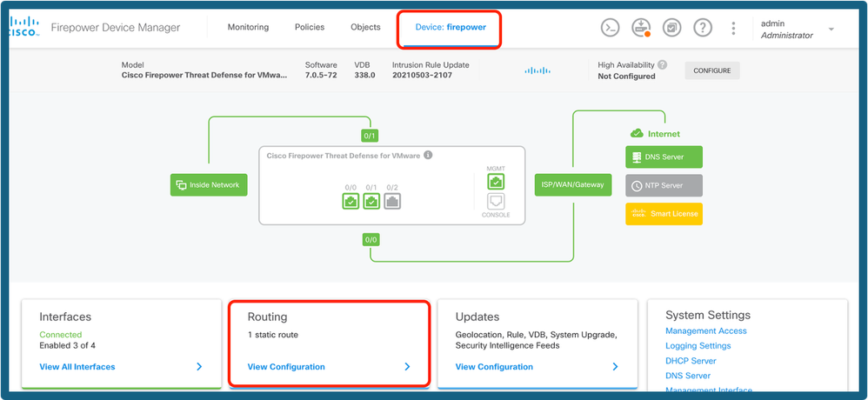This screenshot has height=400, width=868.
Task: Click the Inside Network button
Action: [209, 185]
